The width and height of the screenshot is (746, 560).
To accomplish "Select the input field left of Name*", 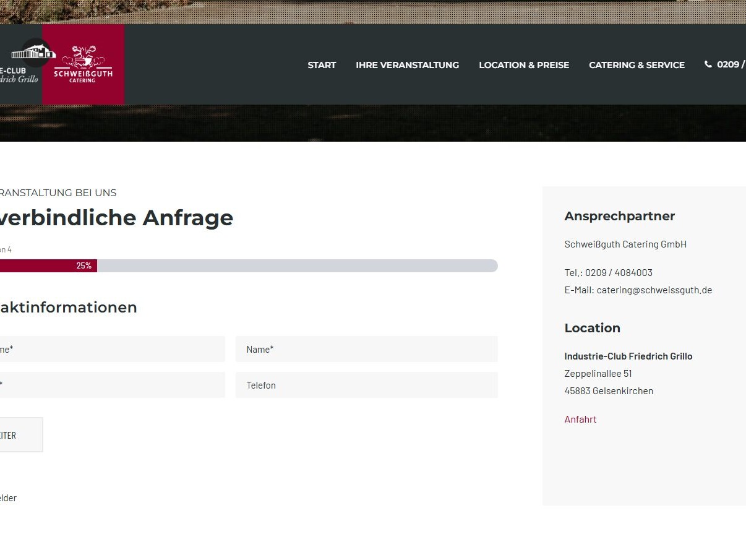I will [x=111, y=349].
